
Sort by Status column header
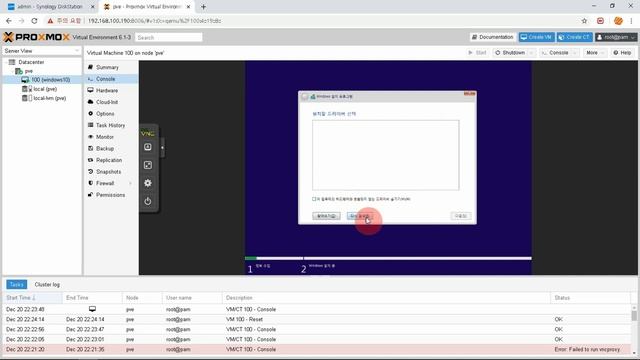591,298
